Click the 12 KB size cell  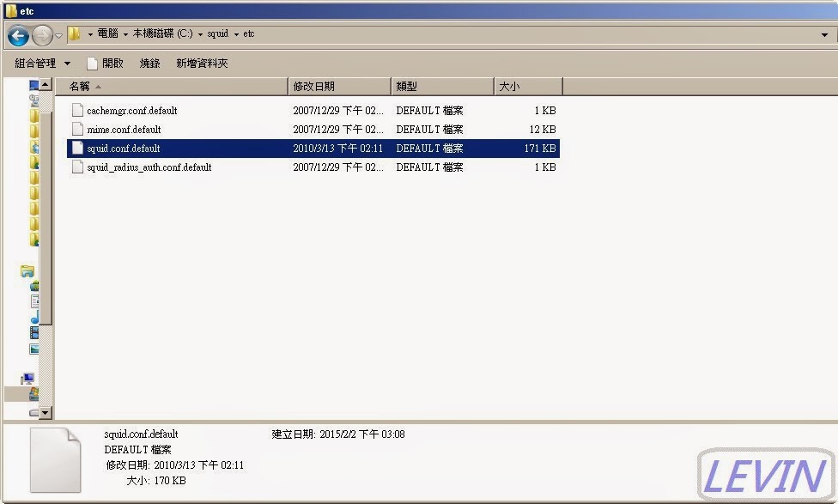[x=543, y=130]
